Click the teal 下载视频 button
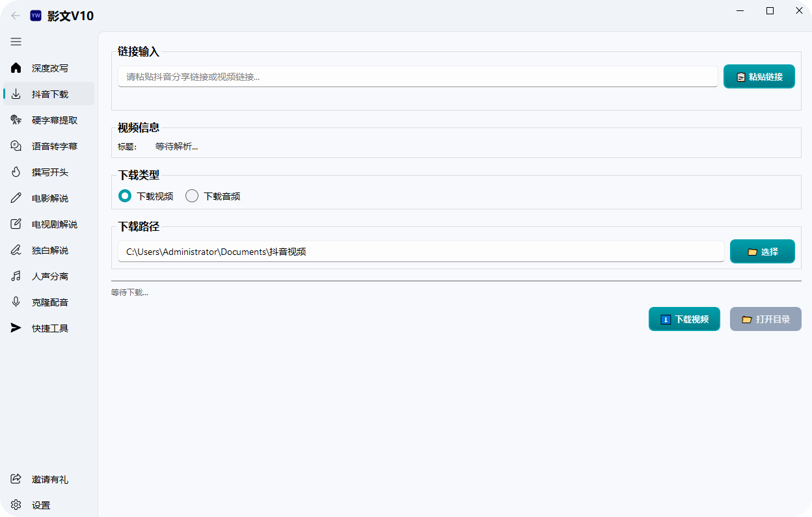This screenshot has height=517, width=812. coord(684,319)
